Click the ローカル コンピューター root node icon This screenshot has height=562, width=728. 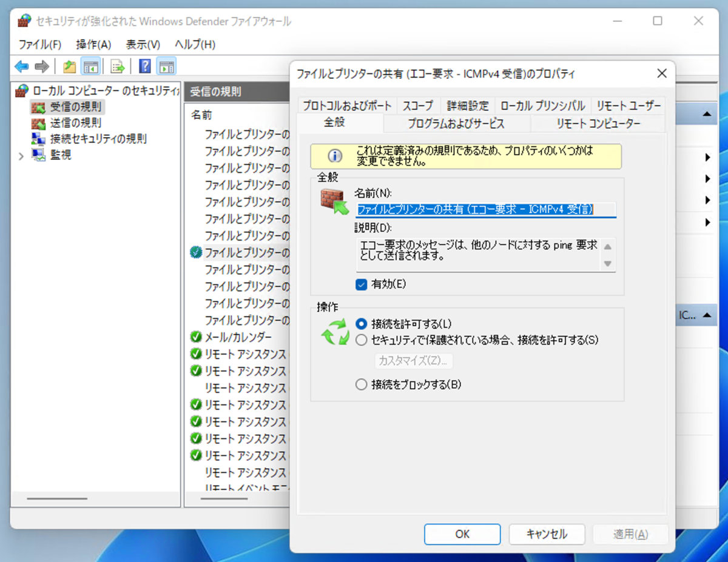pyautogui.click(x=22, y=91)
